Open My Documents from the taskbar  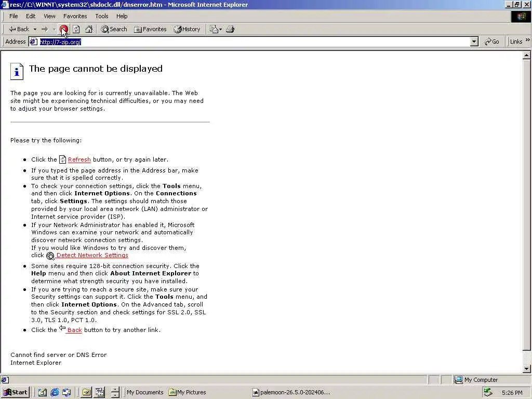pyautogui.click(x=145, y=392)
